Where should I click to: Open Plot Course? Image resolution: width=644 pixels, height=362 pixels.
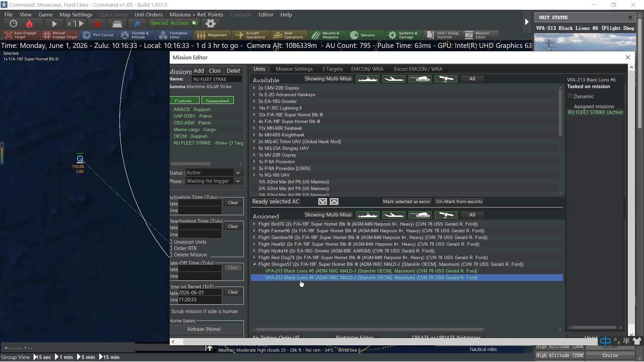(98, 35)
